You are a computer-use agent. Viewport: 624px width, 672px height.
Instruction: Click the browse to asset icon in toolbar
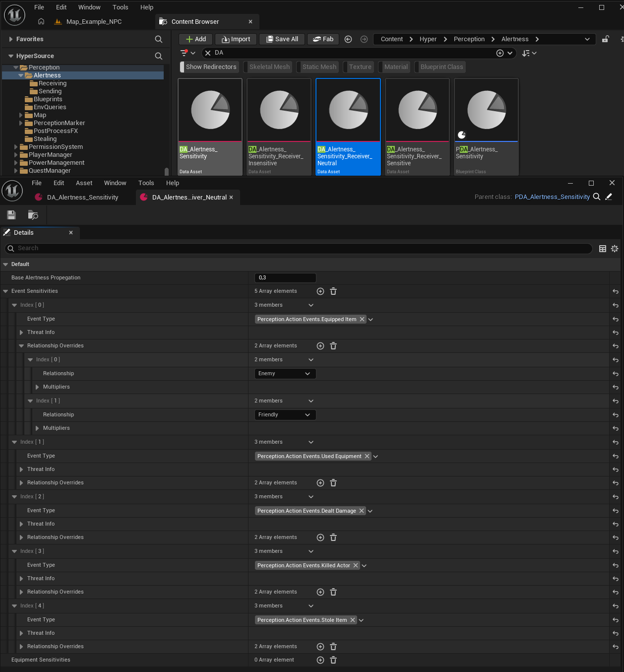point(33,215)
